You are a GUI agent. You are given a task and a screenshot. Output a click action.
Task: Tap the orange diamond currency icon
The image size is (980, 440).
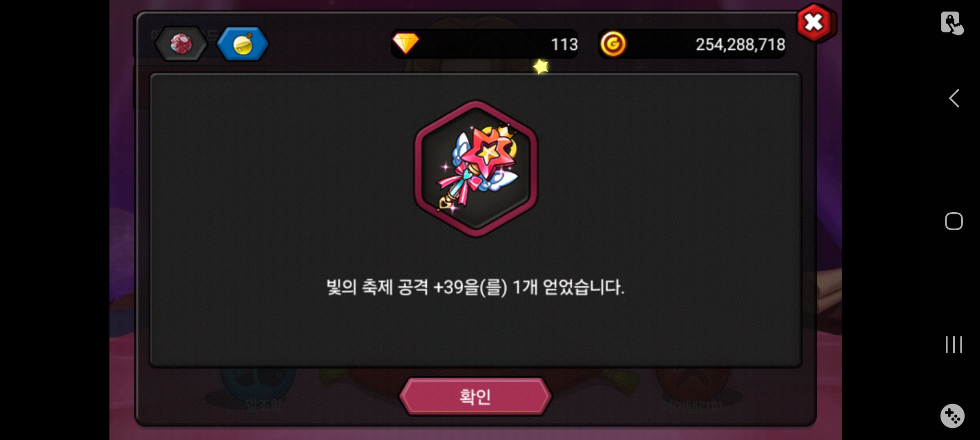pos(405,44)
